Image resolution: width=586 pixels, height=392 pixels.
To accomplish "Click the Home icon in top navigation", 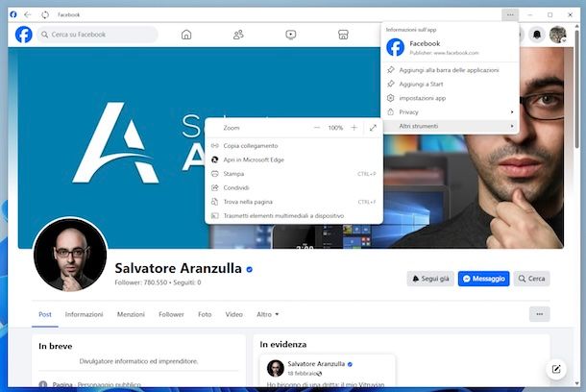I will pyautogui.click(x=186, y=35).
